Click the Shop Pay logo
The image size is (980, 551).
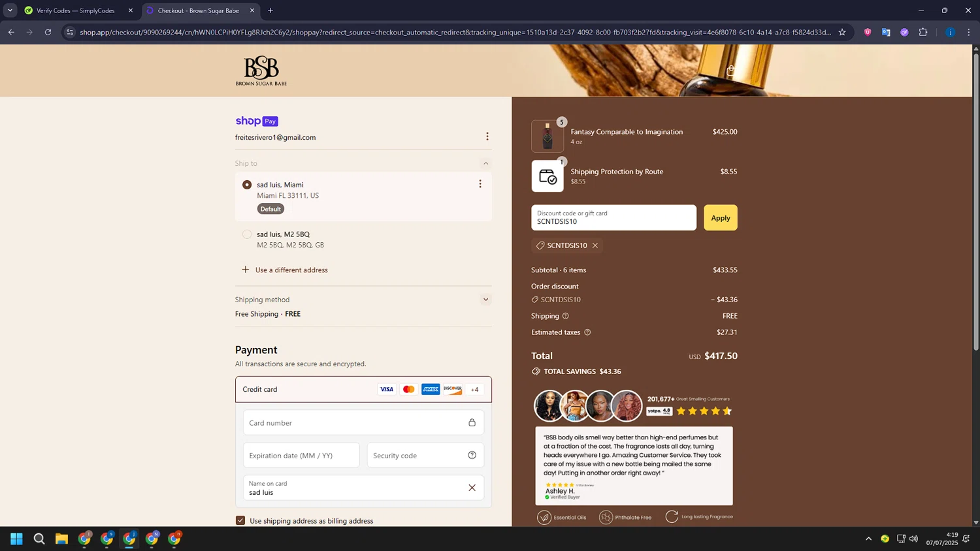[x=257, y=121]
